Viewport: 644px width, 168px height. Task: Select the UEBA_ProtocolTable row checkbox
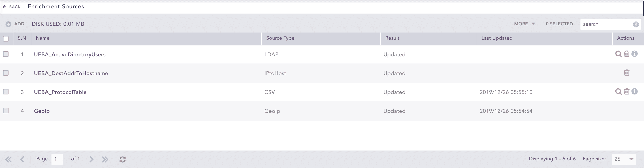click(x=6, y=92)
